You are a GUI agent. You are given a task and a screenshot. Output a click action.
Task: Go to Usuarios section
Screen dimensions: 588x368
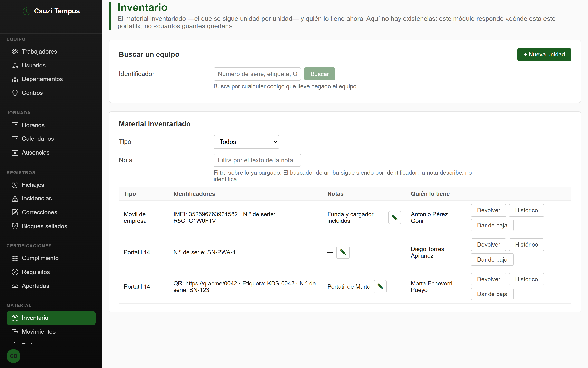pos(51,65)
